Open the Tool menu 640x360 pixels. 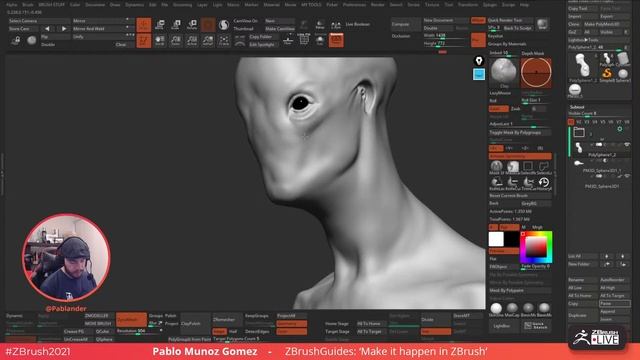coord(449,5)
